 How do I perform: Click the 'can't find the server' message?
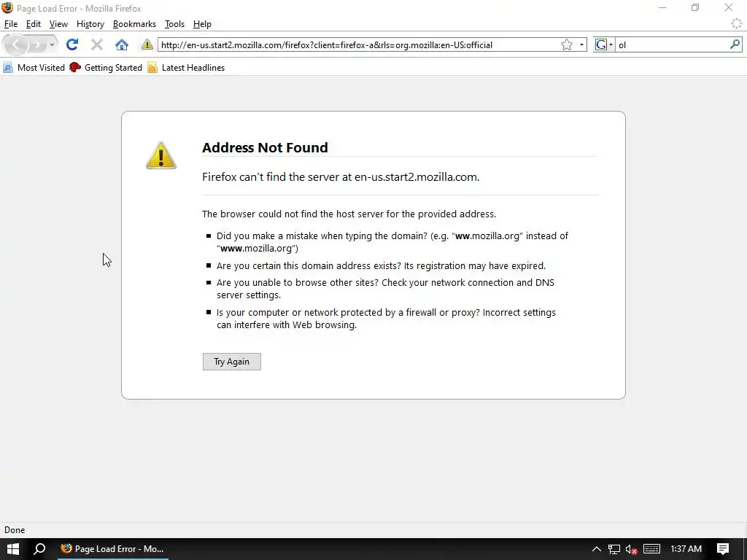[341, 177]
